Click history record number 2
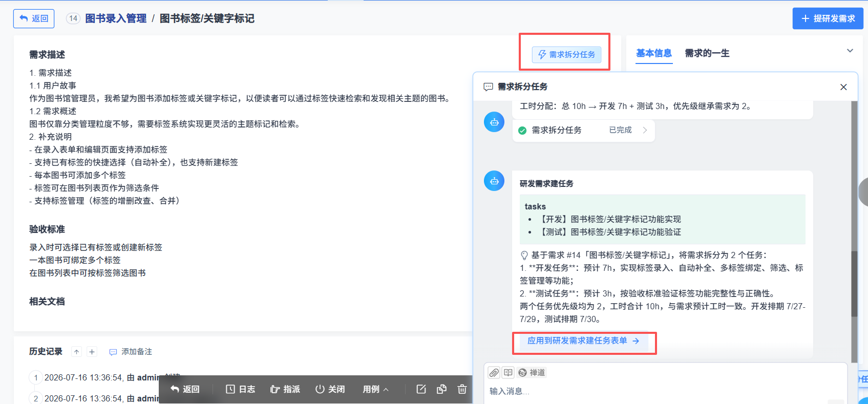 (x=36, y=398)
